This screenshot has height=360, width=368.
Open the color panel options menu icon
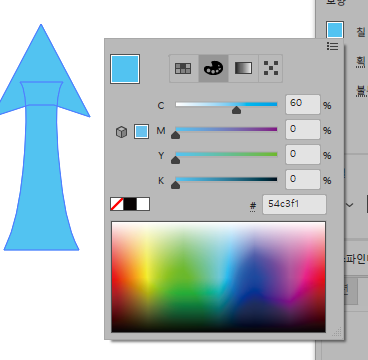[x=332, y=46]
